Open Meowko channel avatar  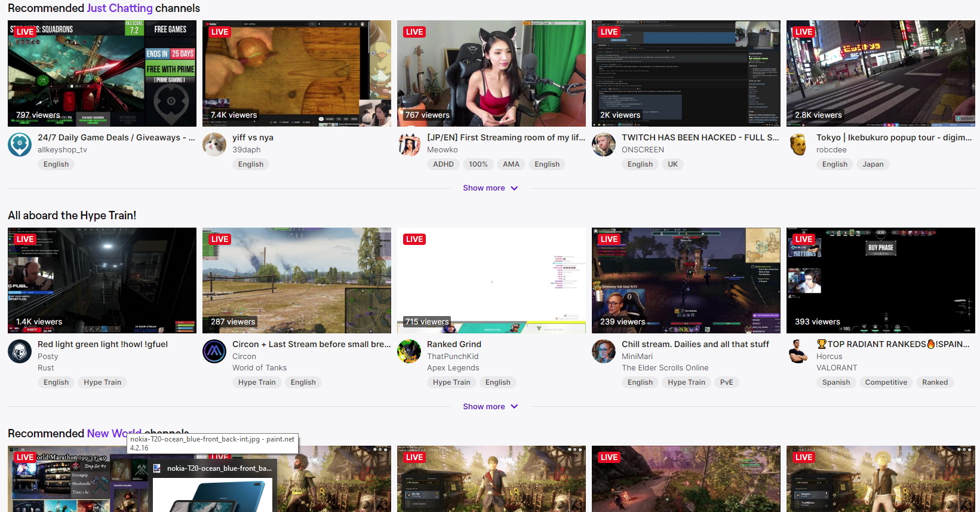(x=409, y=145)
